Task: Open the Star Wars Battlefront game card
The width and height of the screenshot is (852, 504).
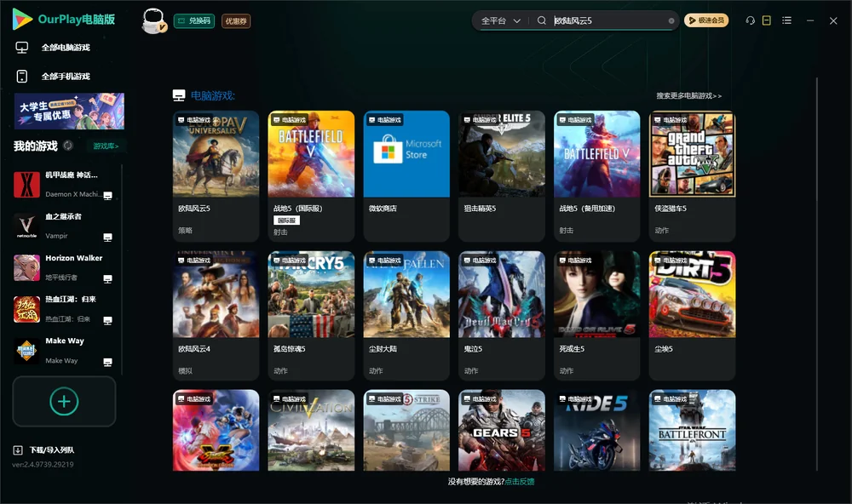Action: pyautogui.click(x=692, y=430)
